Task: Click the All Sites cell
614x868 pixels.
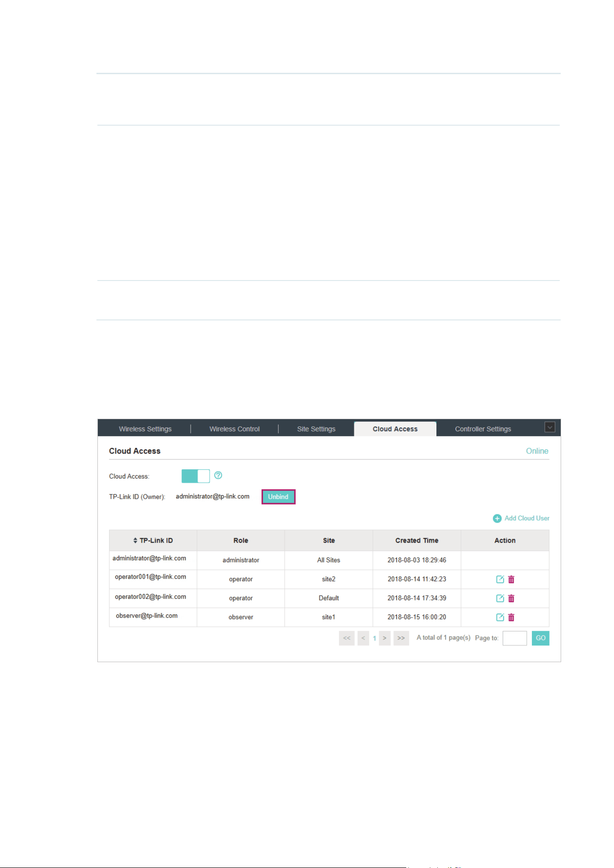Action: tap(329, 560)
